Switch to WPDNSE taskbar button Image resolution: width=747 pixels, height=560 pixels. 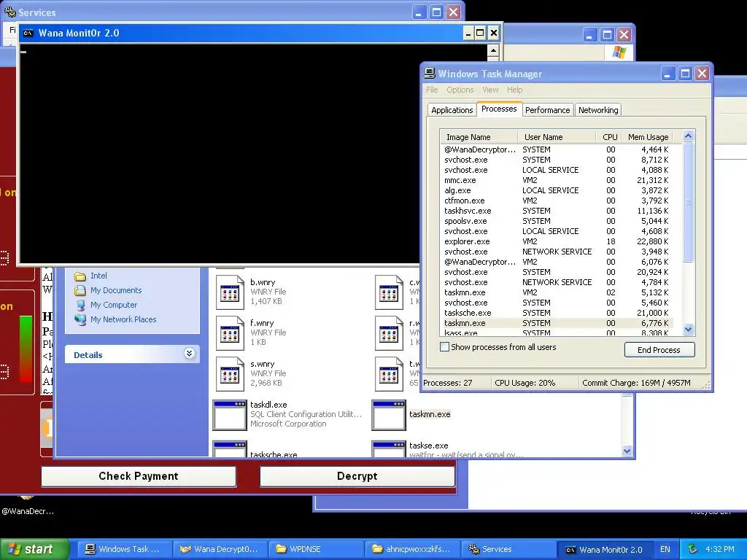(315, 549)
